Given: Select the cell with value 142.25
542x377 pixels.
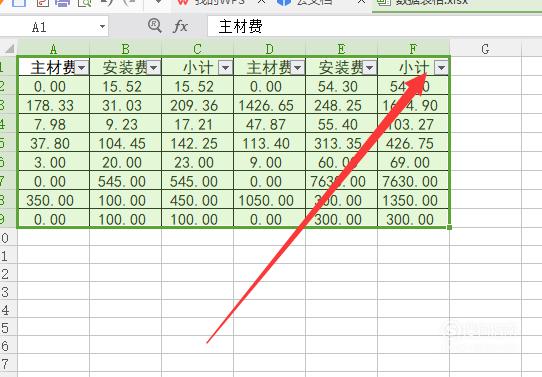Looking at the screenshot, I should (197, 143).
